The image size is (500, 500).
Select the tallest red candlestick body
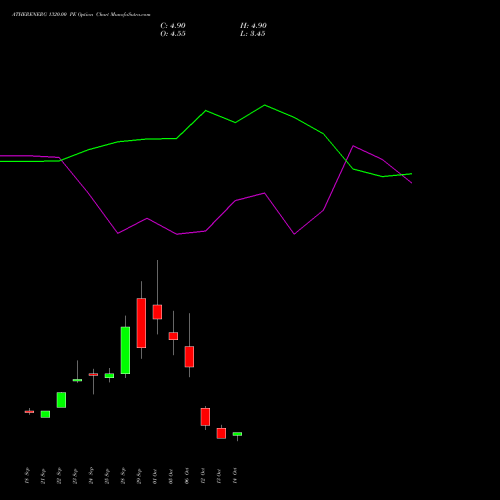point(141,323)
